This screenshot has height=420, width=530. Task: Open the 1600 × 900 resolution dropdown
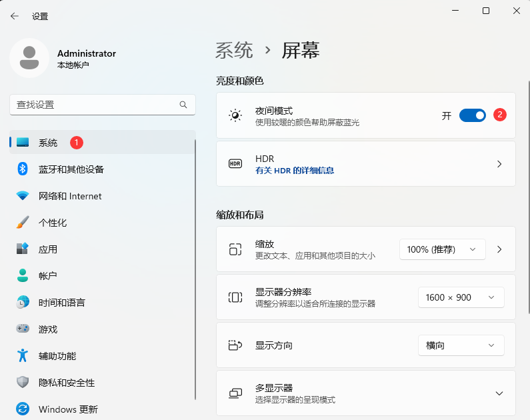tap(461, 297)
